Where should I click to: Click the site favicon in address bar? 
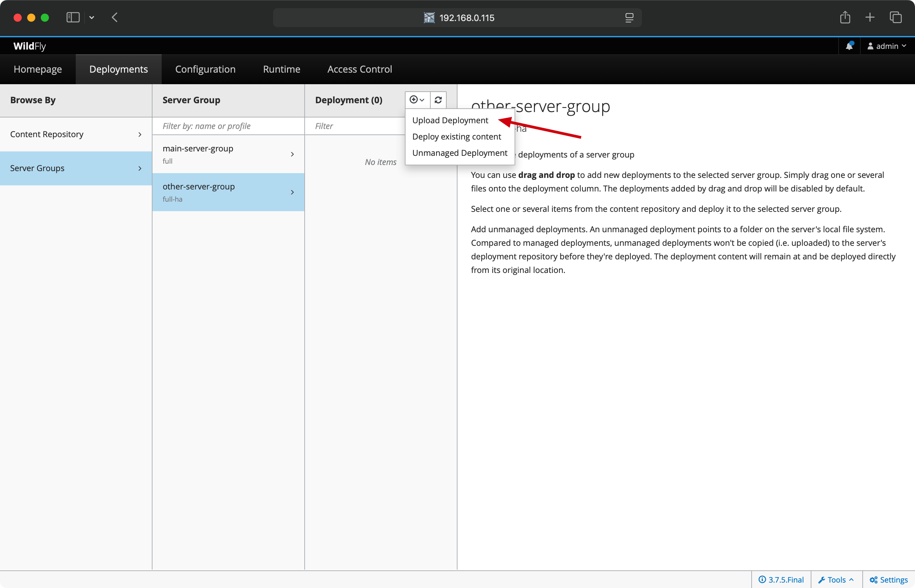pos(429,18)
